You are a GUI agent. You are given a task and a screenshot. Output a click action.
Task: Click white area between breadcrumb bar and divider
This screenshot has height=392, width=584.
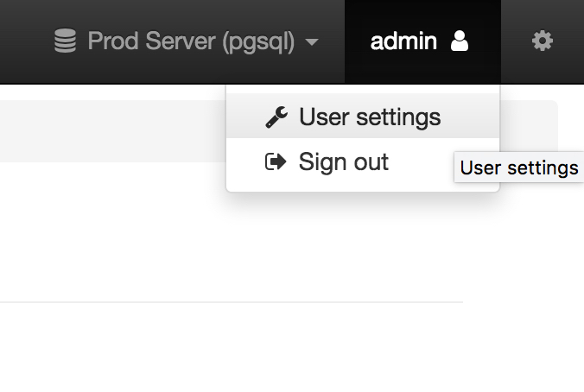click(x=112, y=233)
